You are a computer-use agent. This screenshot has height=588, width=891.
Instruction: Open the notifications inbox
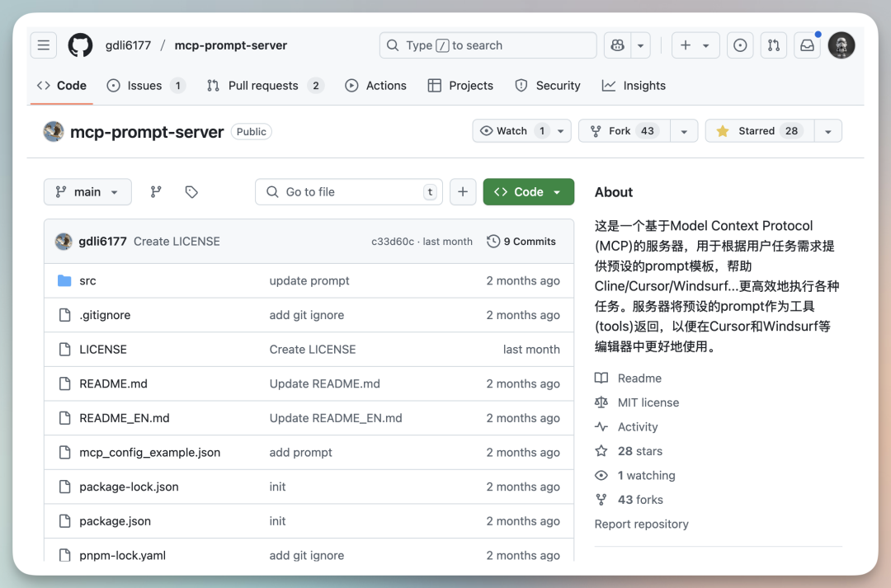point(807,45)
